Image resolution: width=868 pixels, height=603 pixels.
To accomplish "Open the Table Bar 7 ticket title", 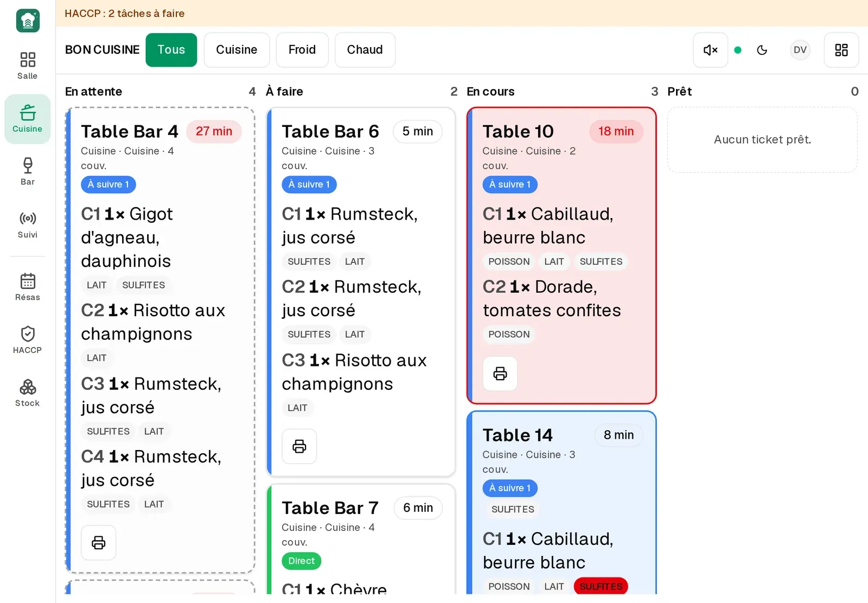I will 329,508.
